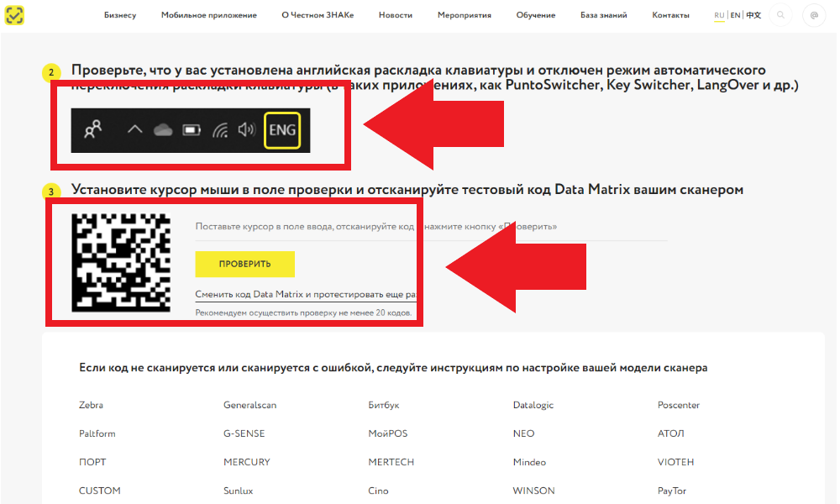Image resolution: width=840 pixels, height=504 pixels.
Task: Click step heading Установите курсор мыши в поле проверки
Action: click(407, 190)
